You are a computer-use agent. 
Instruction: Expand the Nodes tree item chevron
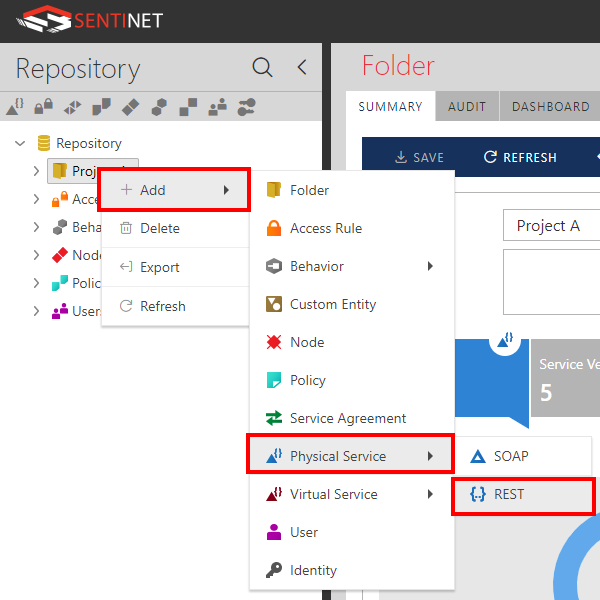pos(37,255)
